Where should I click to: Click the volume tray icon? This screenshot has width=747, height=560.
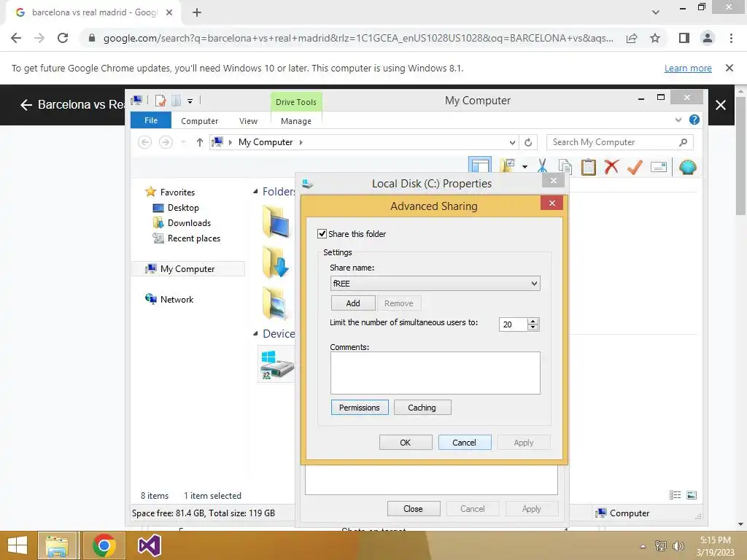pyautogui.click(x=678, y=545)
